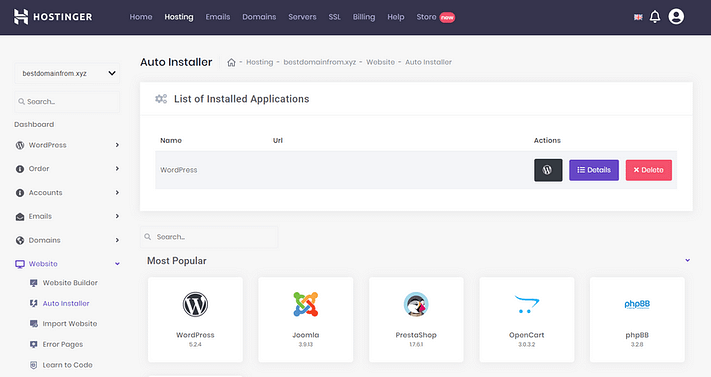711x377 pixels.
Task: Click bestdomainfrom.xyz in the breadcrumb
Action: [320, 62]
